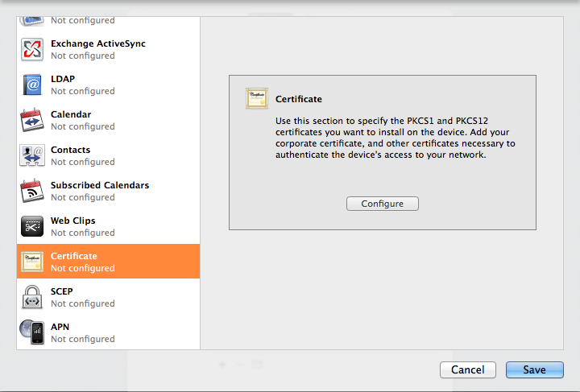Cancel the profile changes
Viewport: 580px width, 392px height.
pyautogui.click(x=468, y=369)
